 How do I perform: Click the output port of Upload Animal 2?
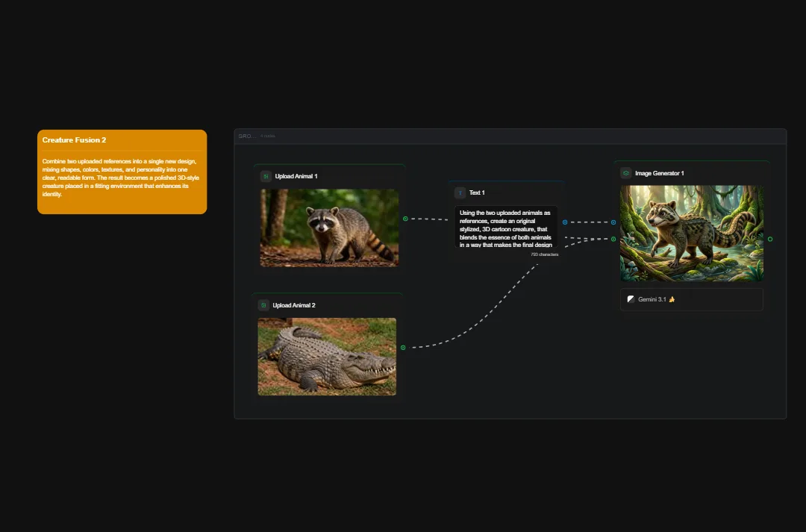404,347
